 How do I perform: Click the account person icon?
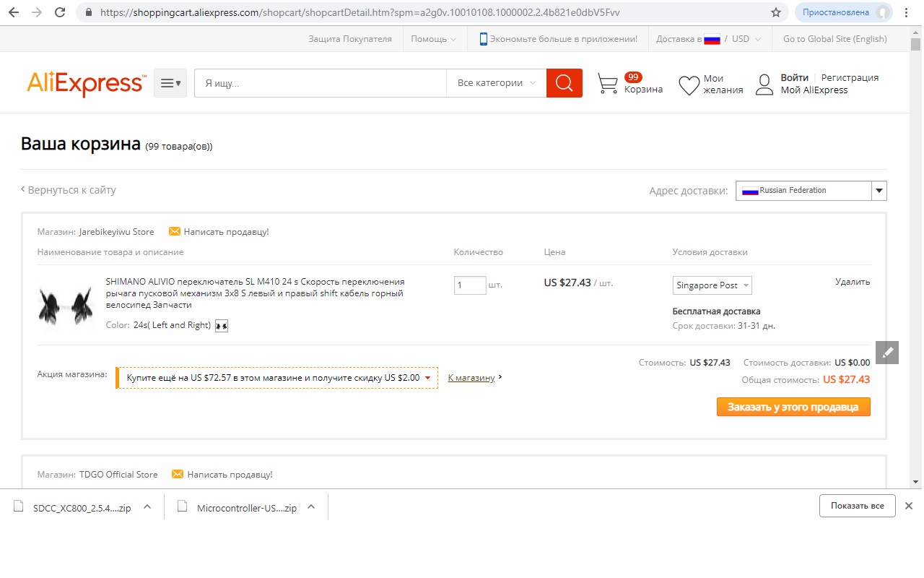pos(764,85)
